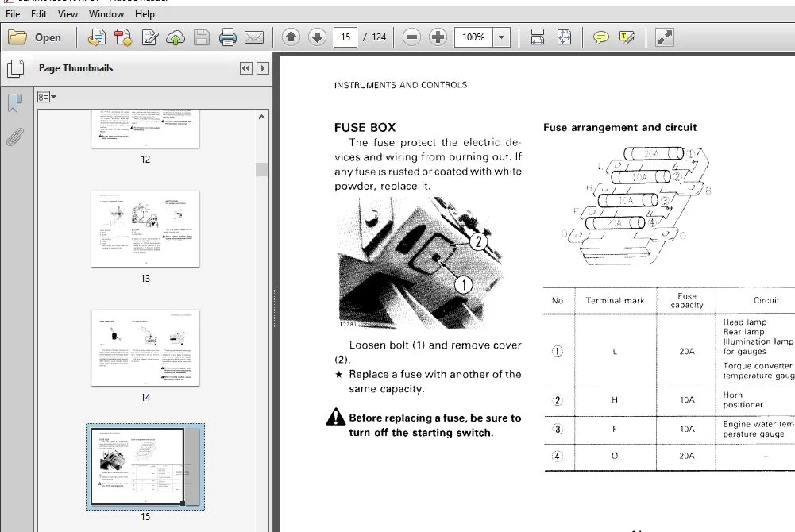795x532 pixels.
Task: Expand the thumbnails pane with right arrow
Action: point(263,68)
